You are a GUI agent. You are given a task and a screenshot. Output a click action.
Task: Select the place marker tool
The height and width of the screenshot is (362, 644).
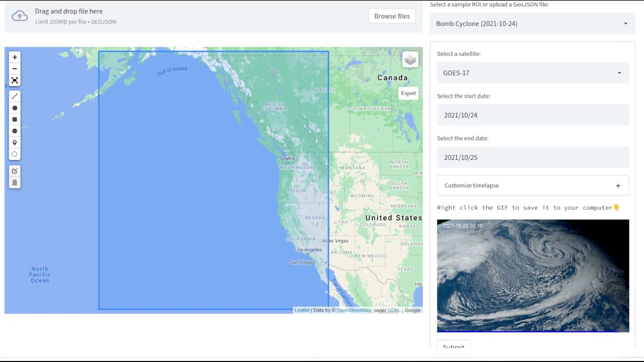pyautogui.click(x=15, y=142)
